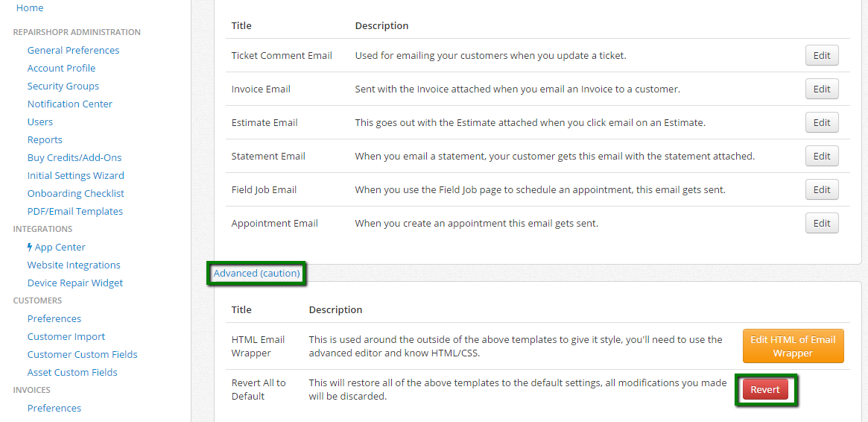Click the red Revert button
The height and width of the screenshot is (422, 868).
(765, 389)
